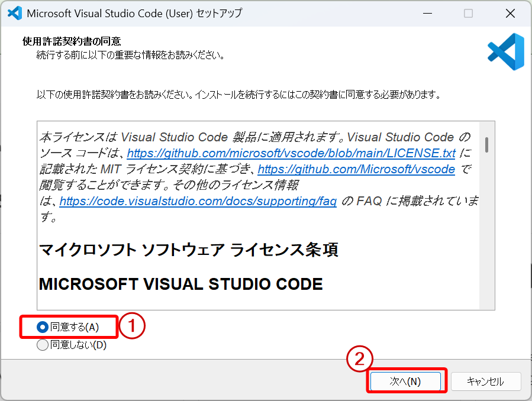Viewport: 532px width, 401px height.
Task: Click the license text scrollbar thumb
Action: [x=486, y=144]
